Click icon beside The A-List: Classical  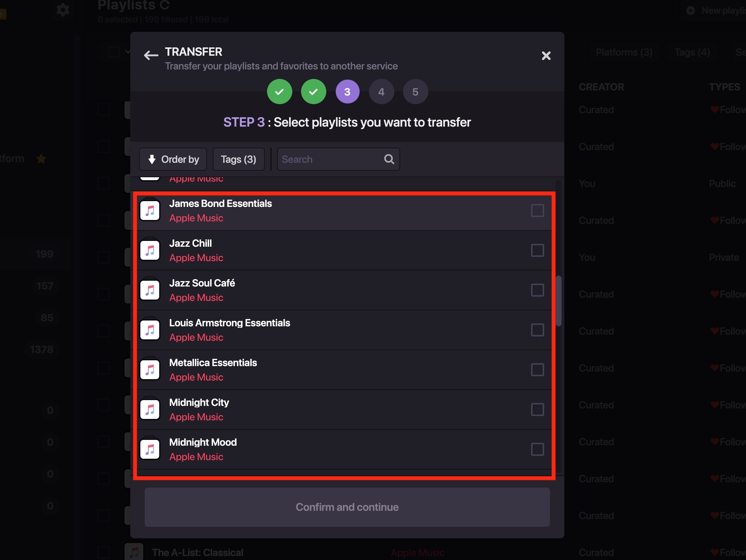point(134,552)
